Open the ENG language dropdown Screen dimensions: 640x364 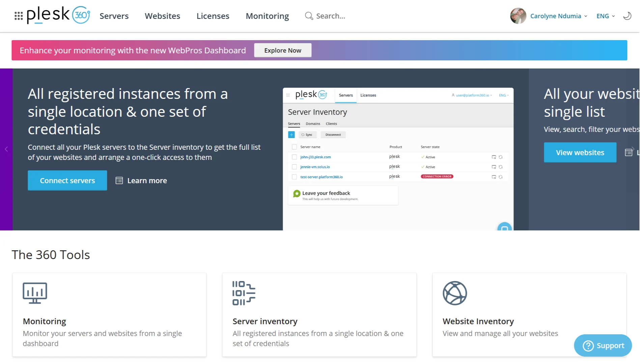[x=606, y=16]
